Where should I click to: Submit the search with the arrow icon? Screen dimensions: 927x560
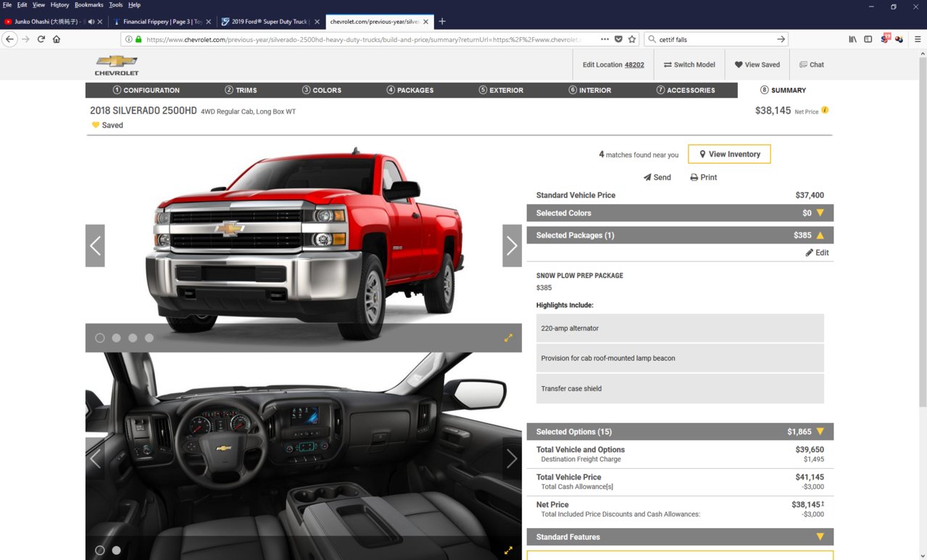click(x=781, y=39)
